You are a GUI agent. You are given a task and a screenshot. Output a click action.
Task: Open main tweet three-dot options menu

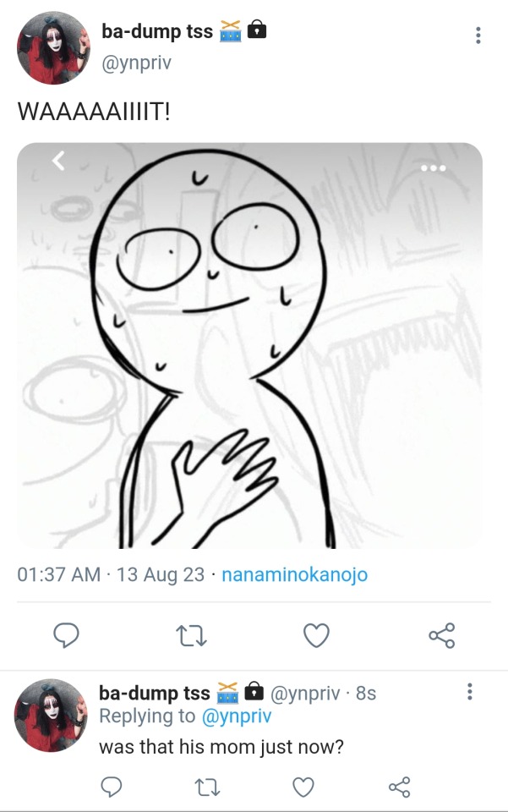click(478, 36)
